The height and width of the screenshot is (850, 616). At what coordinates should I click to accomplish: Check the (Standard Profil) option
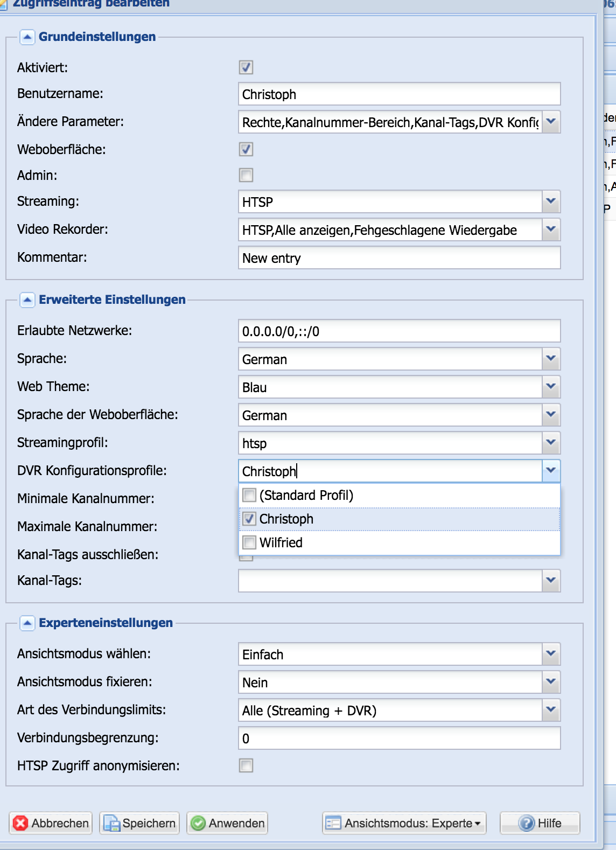pos(249,495)
